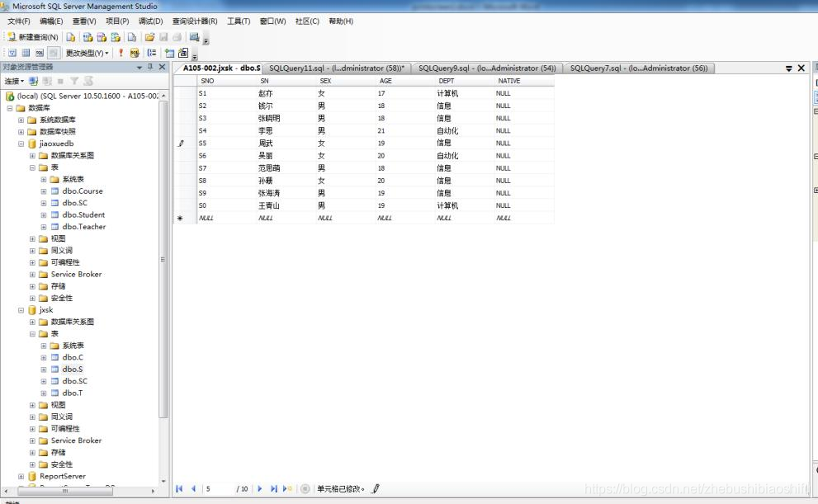Image resolution: width=818 pixels, height=504 pixels.
Task: Switch to the SQLQuery11.sql tab
Action: 337,68
